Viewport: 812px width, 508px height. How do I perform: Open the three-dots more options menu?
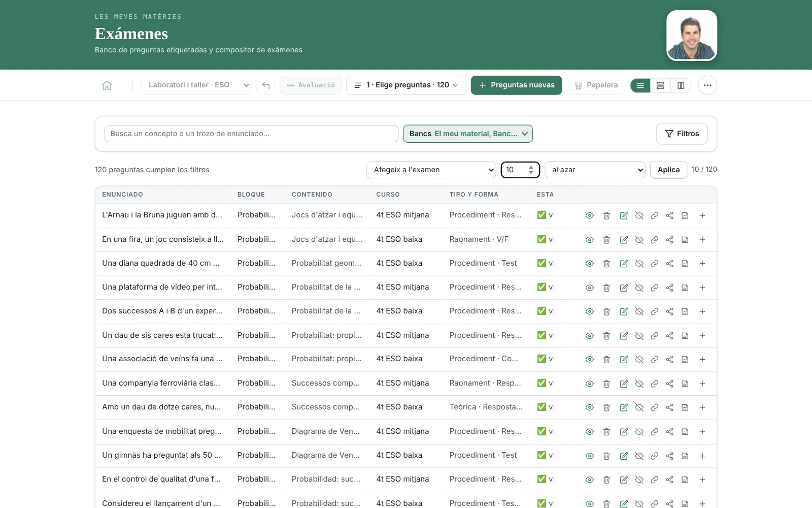[707, 85]
